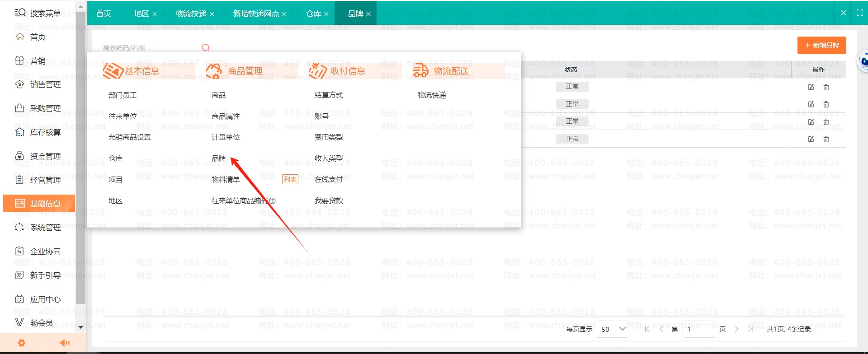868x354 pixels.
Task: Click the sidebar scrollbar down arrow
Action: point(80,327)
